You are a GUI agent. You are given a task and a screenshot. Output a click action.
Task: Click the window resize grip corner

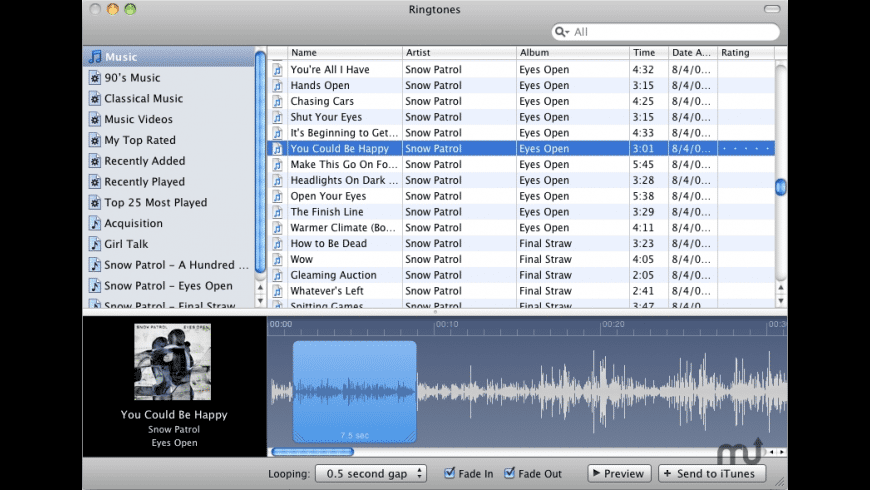click(x=780, y=482)
